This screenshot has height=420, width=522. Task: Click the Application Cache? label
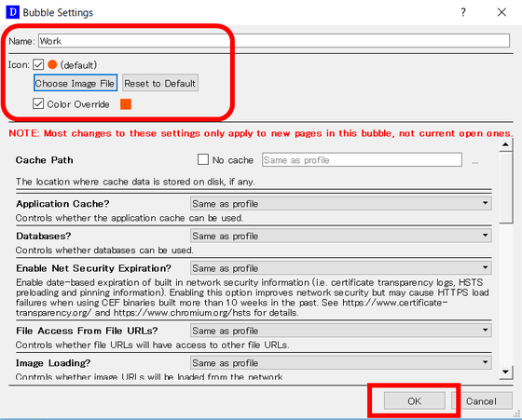coord(62,204)
